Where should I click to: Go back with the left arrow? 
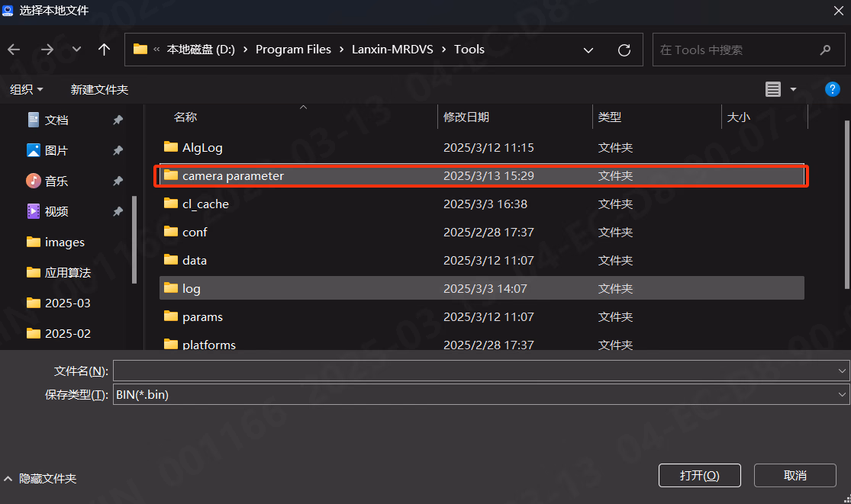[x=14, y=50]
